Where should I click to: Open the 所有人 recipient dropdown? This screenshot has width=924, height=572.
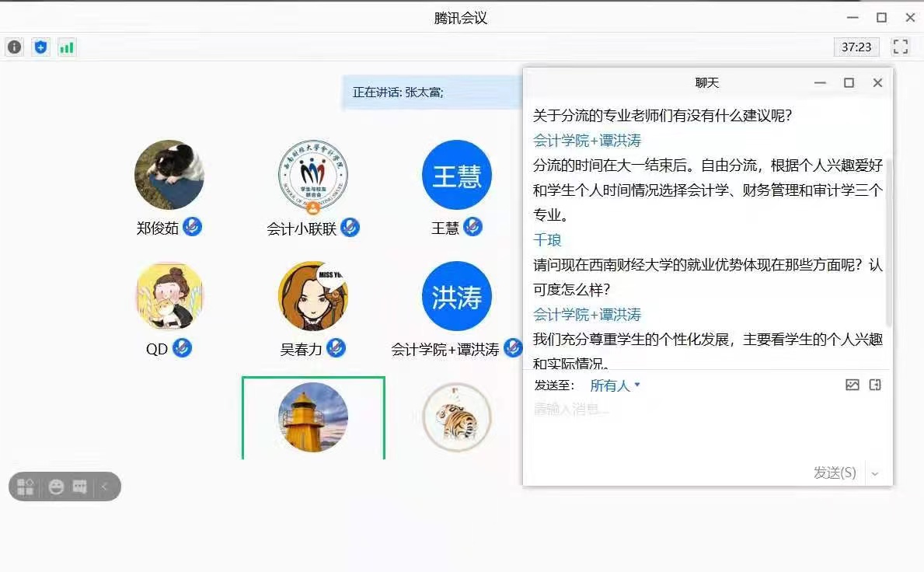(x=615, y=385)
